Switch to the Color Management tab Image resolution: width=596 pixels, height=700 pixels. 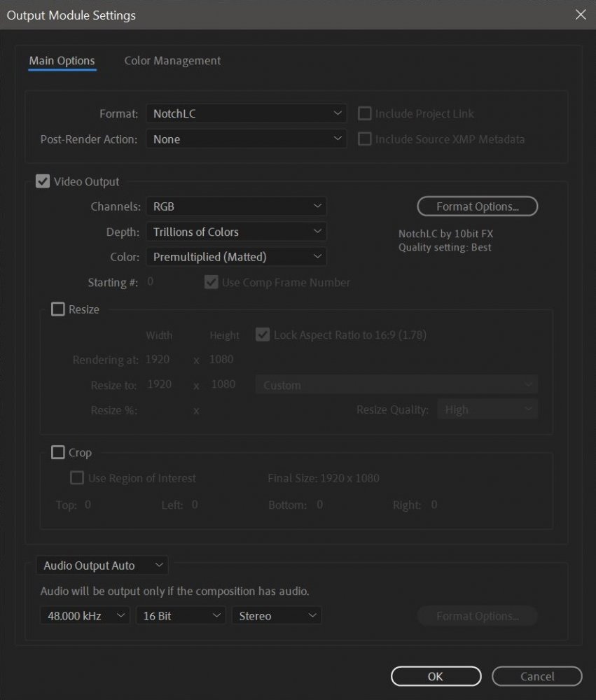point(172,61)
